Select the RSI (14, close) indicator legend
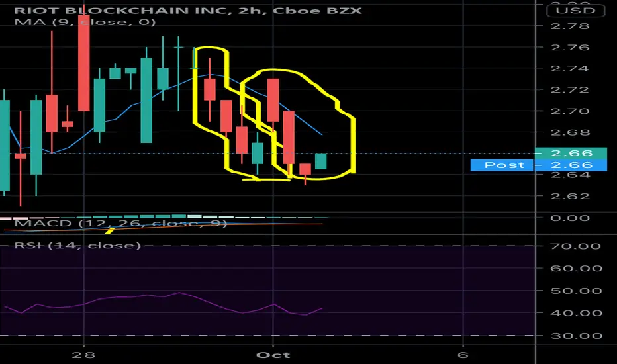Viewport: 617px width, 364px height. coord(77,246)
